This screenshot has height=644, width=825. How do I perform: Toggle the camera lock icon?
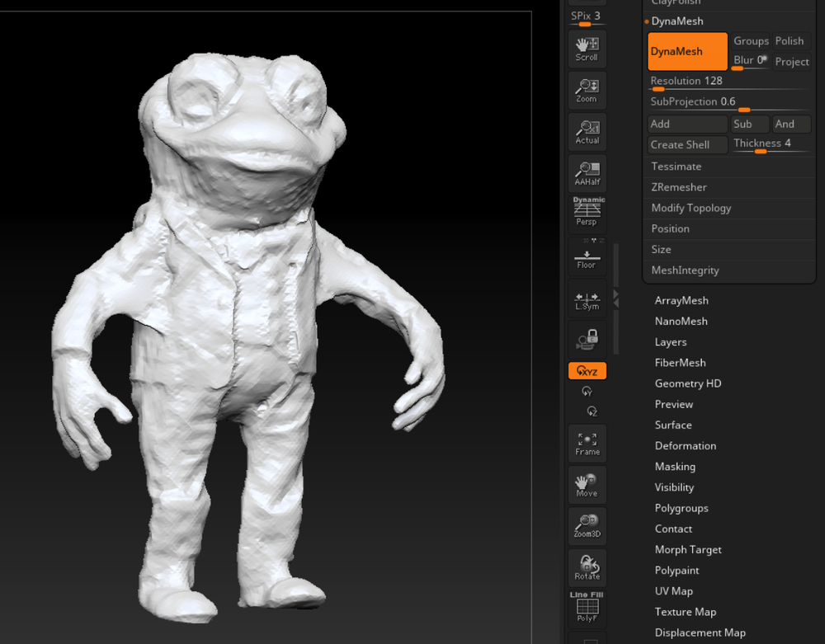tap(587, 340)
